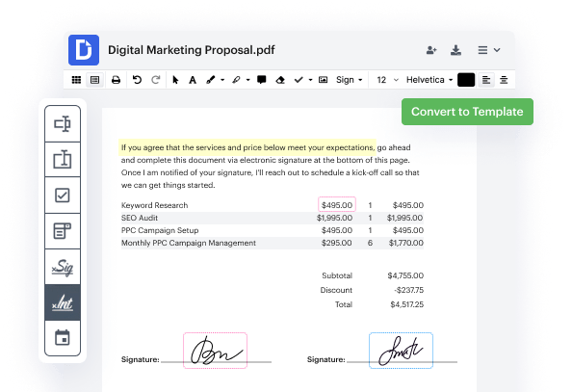
Task: Select the checkbox field tool in sidebar
Action: coord(63,196)
